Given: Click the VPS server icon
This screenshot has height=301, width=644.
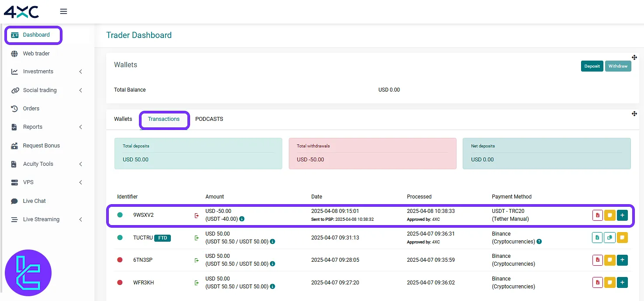Looking at the screenshot, I should tap(15, 182).
